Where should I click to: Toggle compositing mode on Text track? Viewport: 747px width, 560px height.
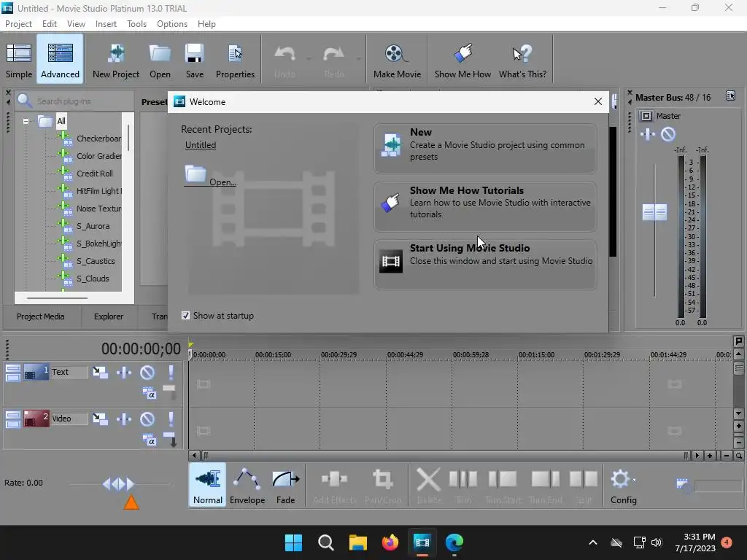[150, 393]
